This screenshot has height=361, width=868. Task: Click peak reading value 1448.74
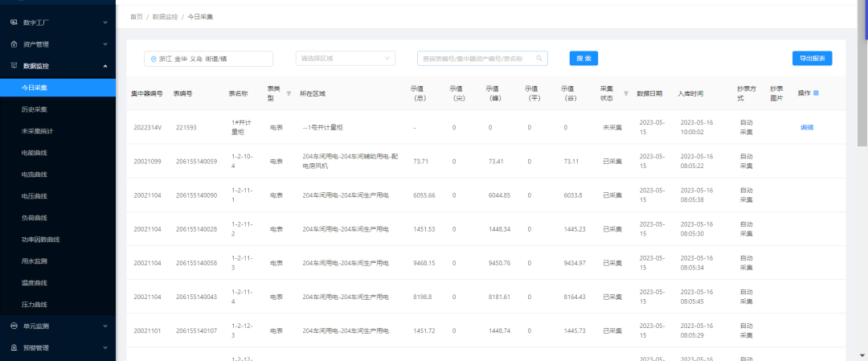pos(499,331)
